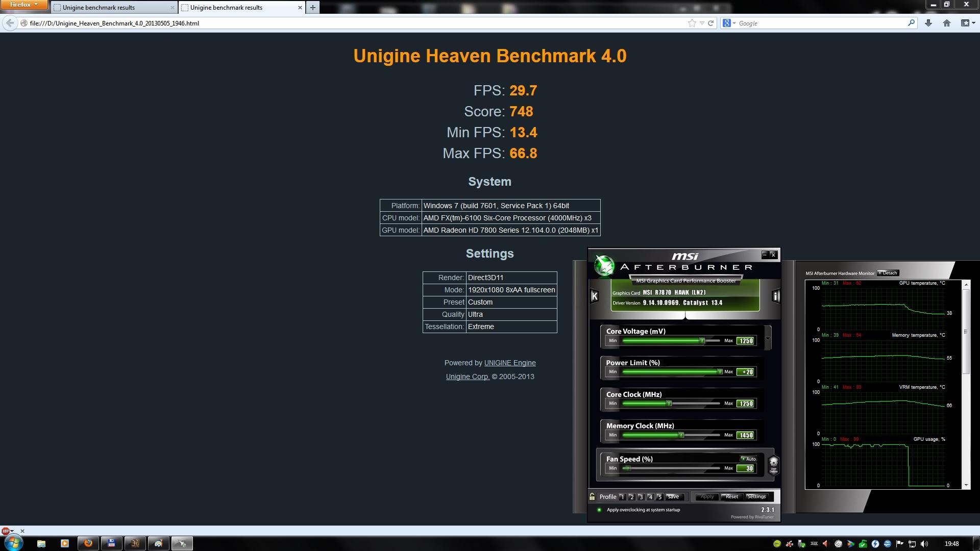980x551 pixels.
Task: Load Afterburner profile 4
Action: 650,496
